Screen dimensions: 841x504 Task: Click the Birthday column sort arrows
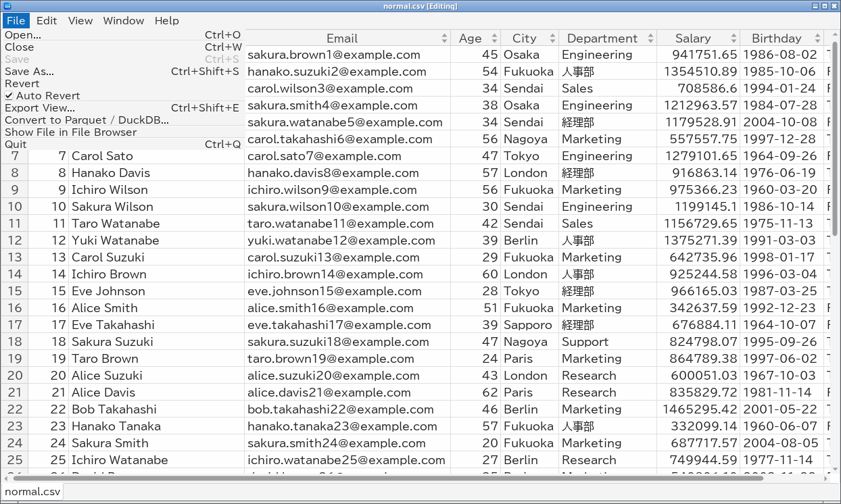pyautogui.click(x=817, y=39)
